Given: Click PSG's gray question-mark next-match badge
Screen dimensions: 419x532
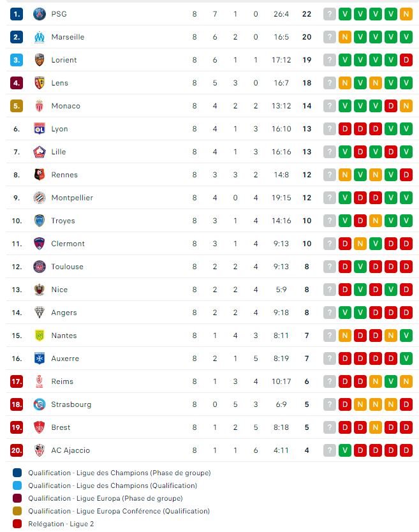Looking at the screenshot, I should click(x=330, y=14).
